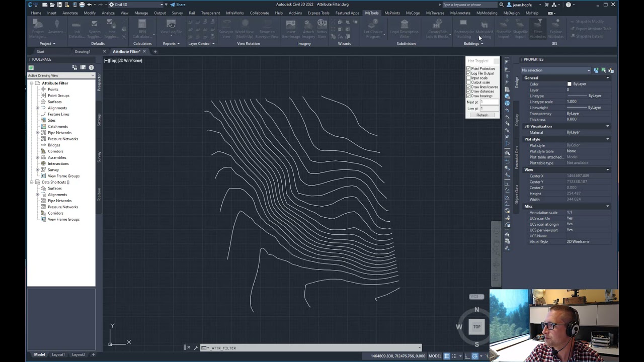Open the Annotate ribbon tab

70,13
